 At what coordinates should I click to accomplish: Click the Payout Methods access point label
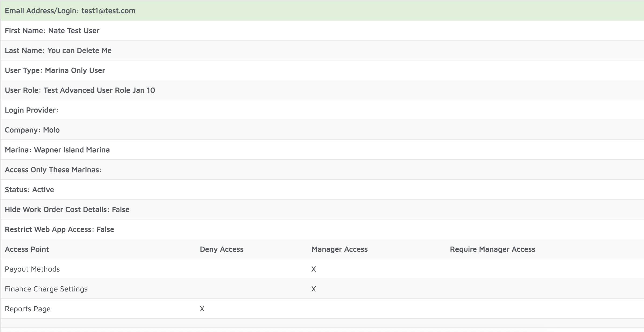pos(32,269)
